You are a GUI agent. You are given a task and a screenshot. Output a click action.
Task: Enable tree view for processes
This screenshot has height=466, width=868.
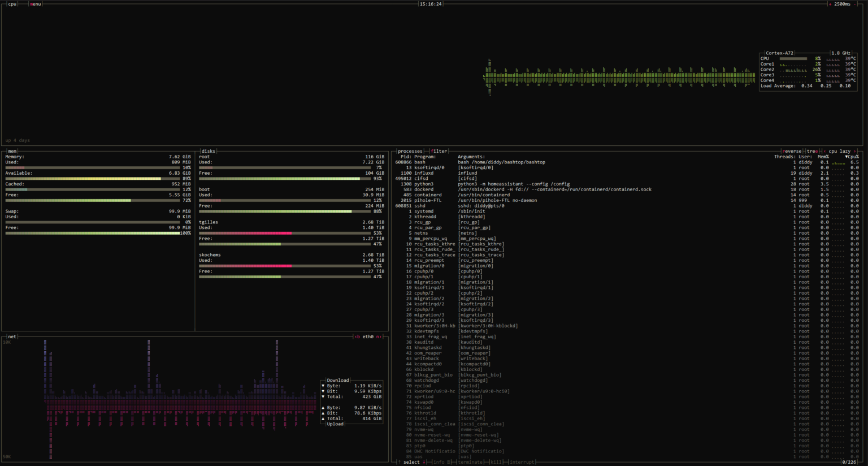[x=812, y=151]
